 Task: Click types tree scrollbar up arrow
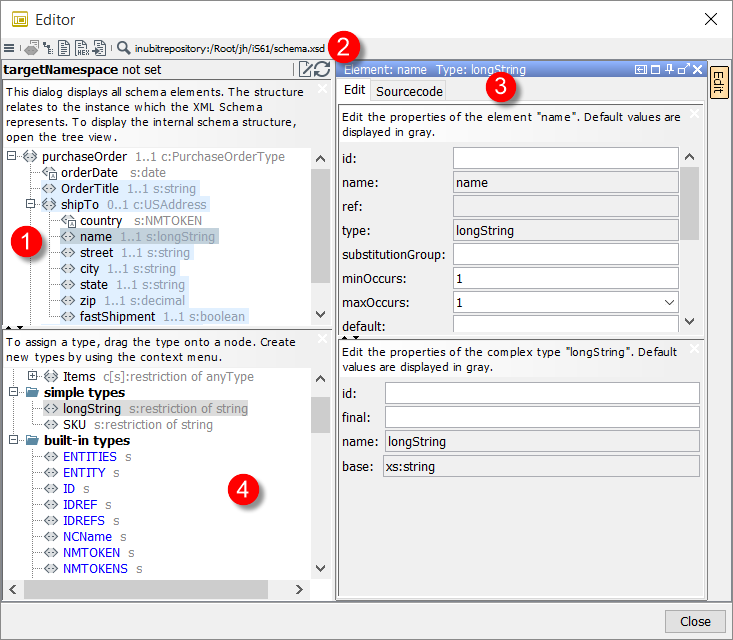[320, 378]
